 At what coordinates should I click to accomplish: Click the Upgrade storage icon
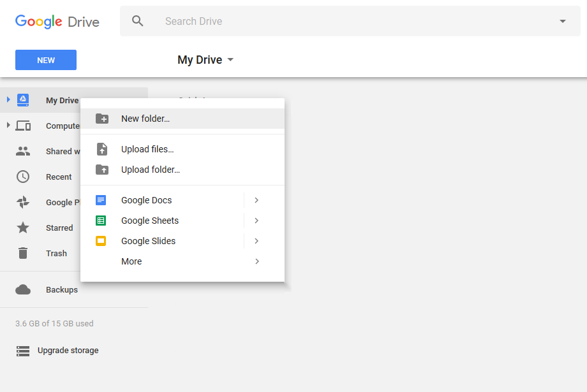coord(23,351)
